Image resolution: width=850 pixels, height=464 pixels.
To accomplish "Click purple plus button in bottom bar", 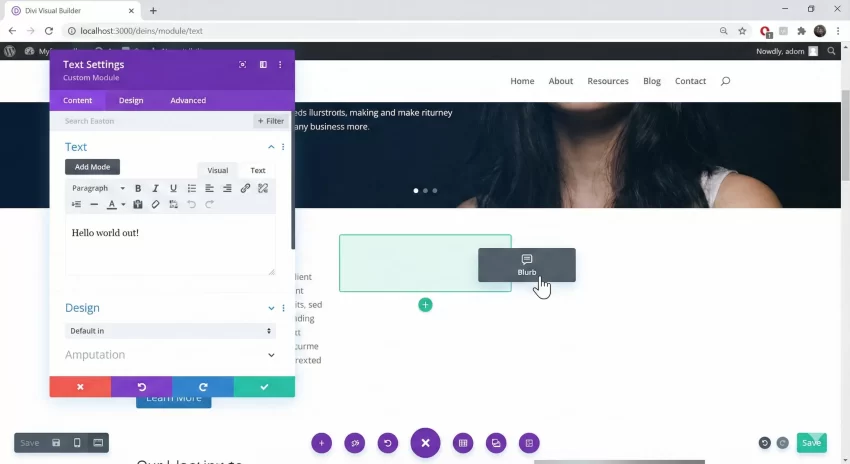I will tap(321, 443).
